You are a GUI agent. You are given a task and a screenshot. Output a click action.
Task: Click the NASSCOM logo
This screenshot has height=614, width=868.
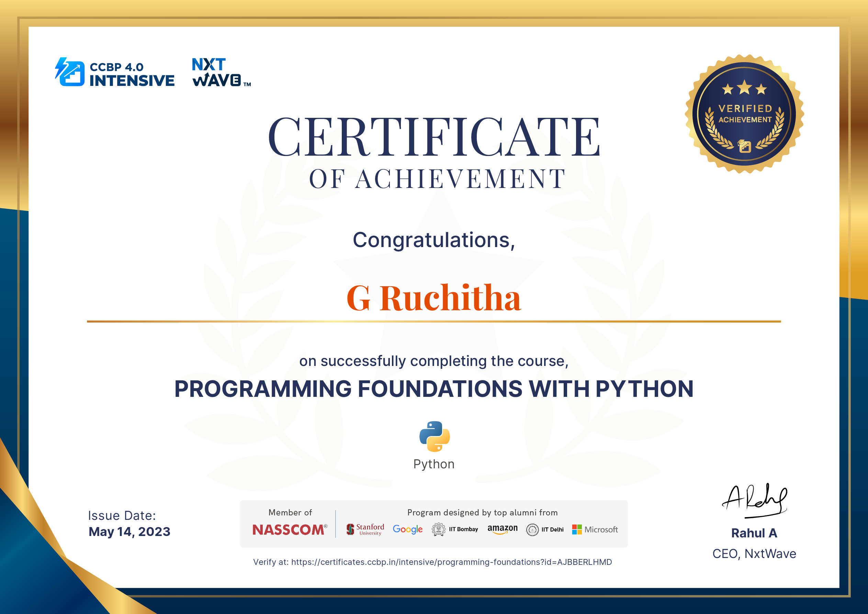click(x=290, y=529)
